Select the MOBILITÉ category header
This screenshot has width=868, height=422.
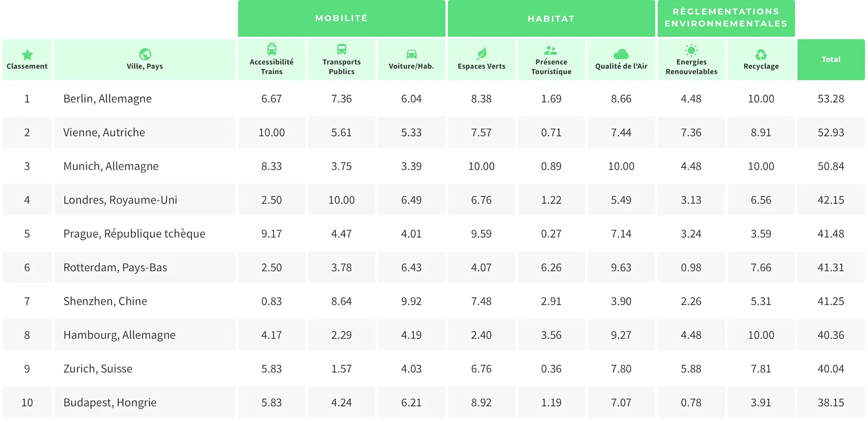[x=342, y=19]
